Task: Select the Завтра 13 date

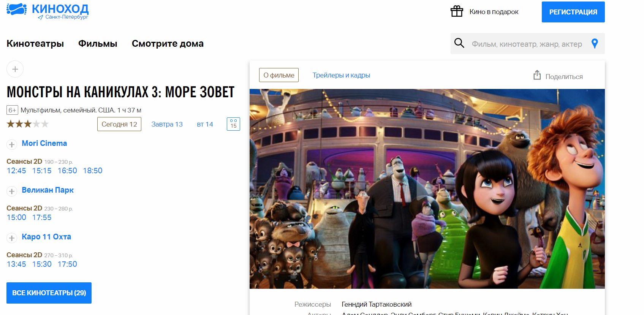Action: tap(167, 124)
